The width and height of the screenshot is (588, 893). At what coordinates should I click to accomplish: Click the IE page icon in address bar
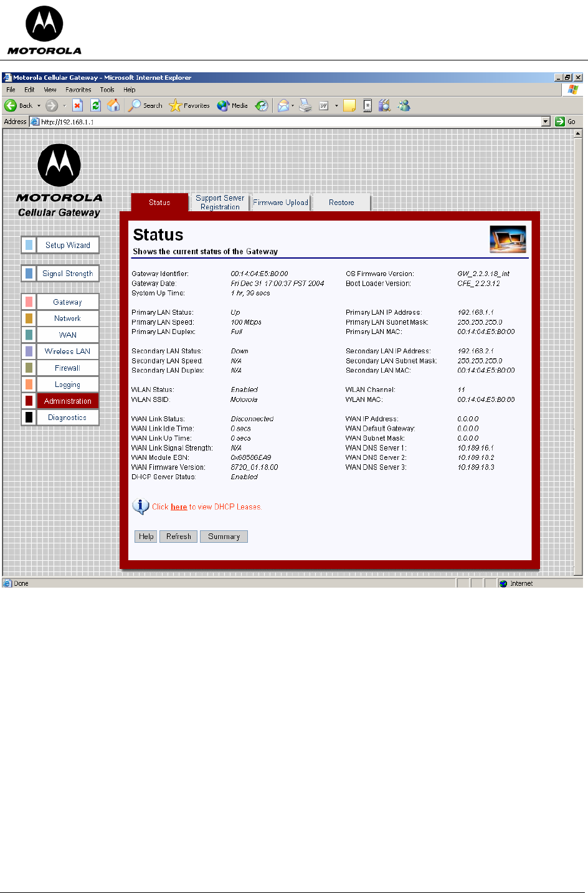point(36,122)
